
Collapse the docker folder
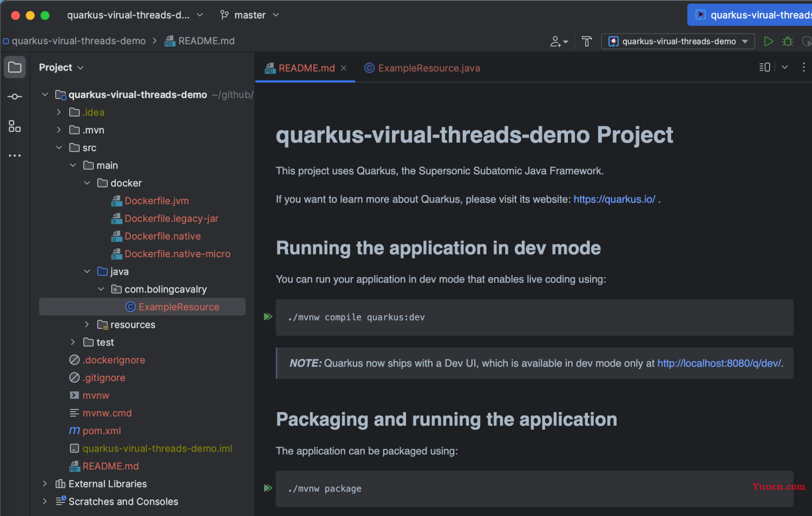tap(87, 183)
